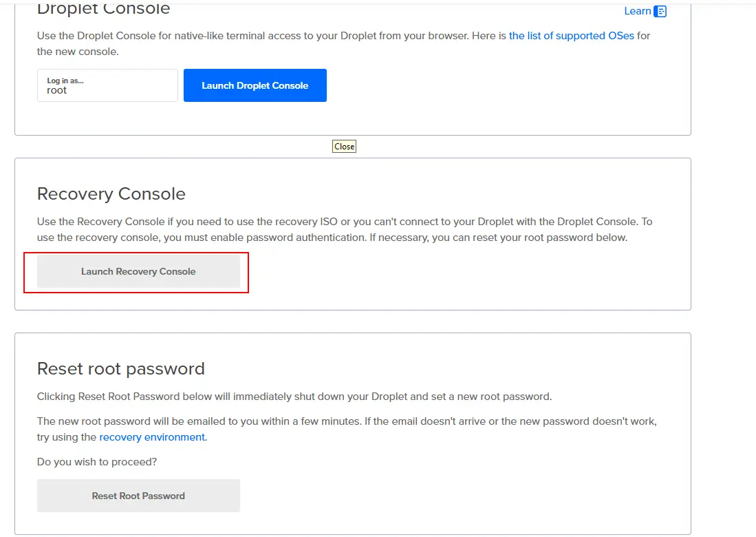This screenshot has height=537, width=756.
Task: Follow the recovery environment link
Action: pos(152,437)
